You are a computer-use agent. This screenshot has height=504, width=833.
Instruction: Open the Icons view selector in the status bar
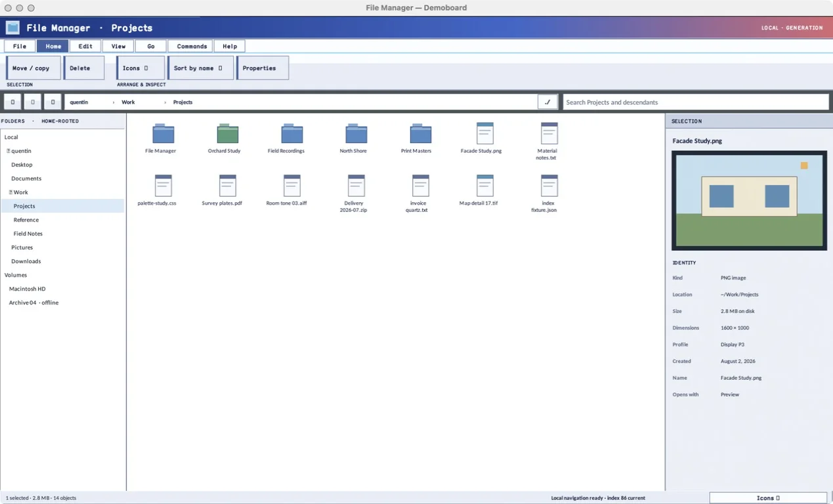point(768,498)
